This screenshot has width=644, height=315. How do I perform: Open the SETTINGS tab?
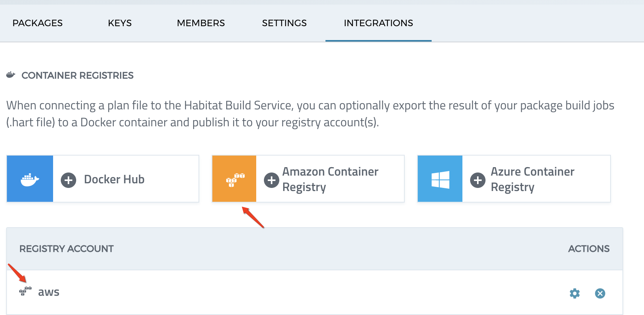(284, 23)
